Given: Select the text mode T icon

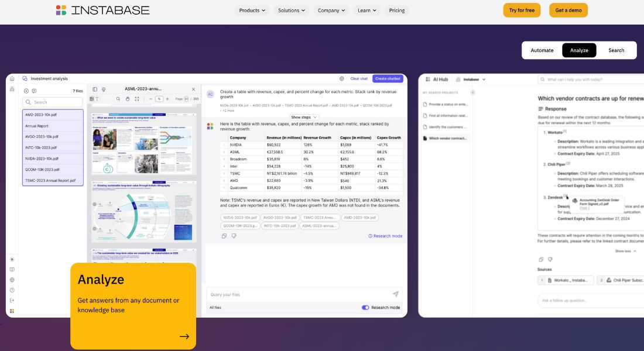Looking at the screenshot, I should pos(97,99).
